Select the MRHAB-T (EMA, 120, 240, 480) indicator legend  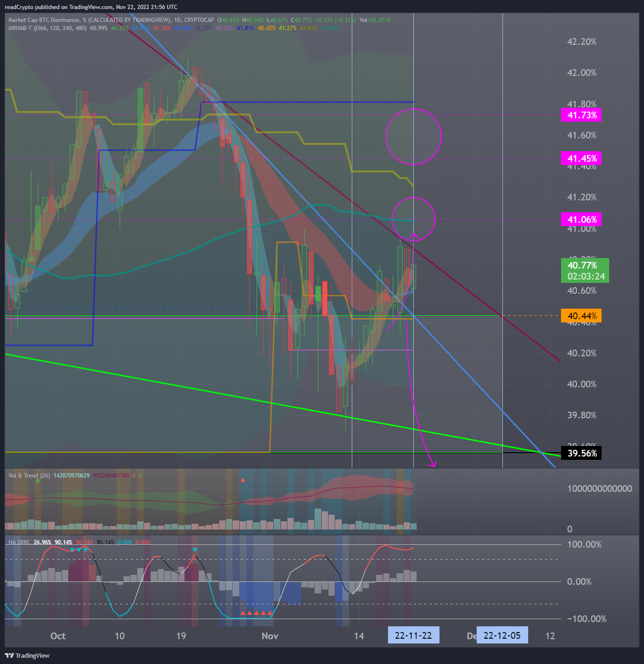(x=47, y=28)
